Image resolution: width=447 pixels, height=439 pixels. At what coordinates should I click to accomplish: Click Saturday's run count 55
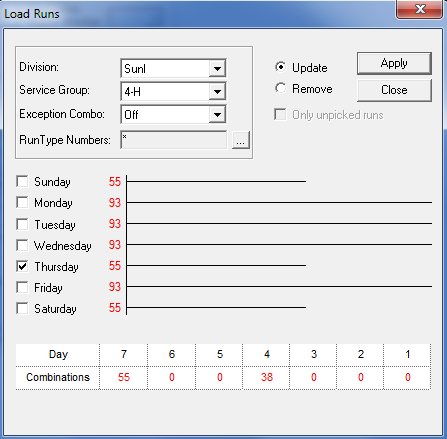114,308
